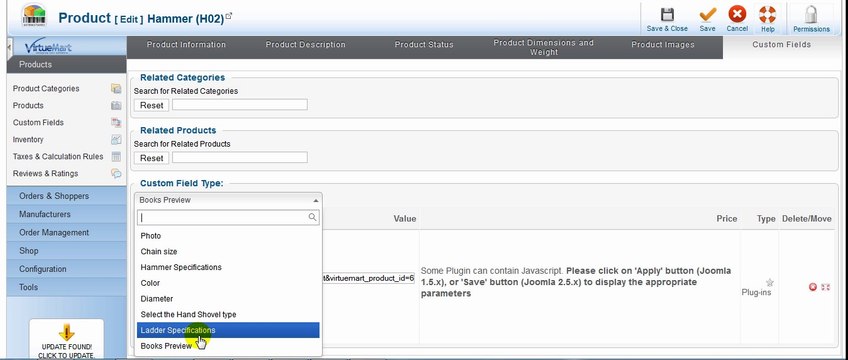Image resolution: width=848 pixels, height=360 pixels.
Task: Choose Chain size from the list
Action: pos(228,251)
